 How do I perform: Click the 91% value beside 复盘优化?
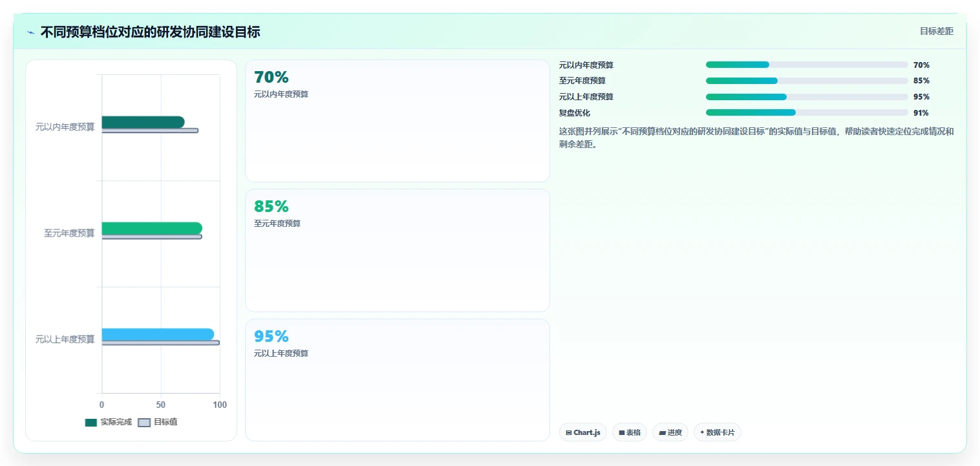coord(921,113)
